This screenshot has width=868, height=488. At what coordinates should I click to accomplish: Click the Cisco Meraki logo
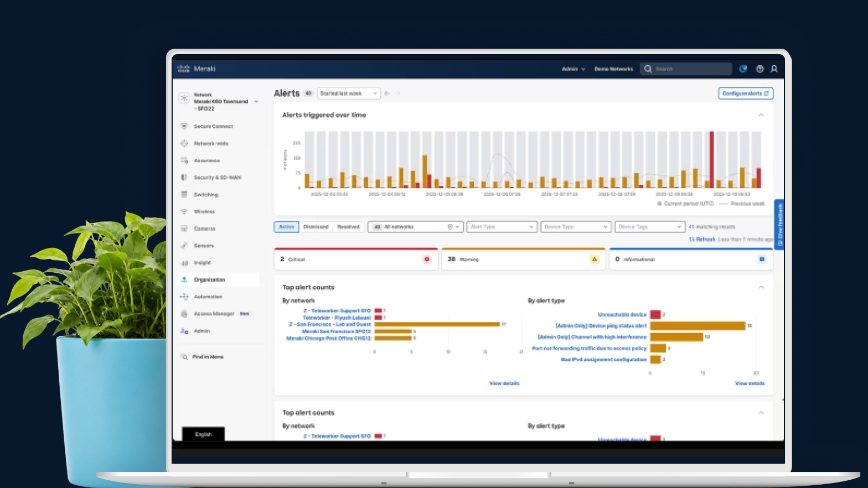point(196,69)
